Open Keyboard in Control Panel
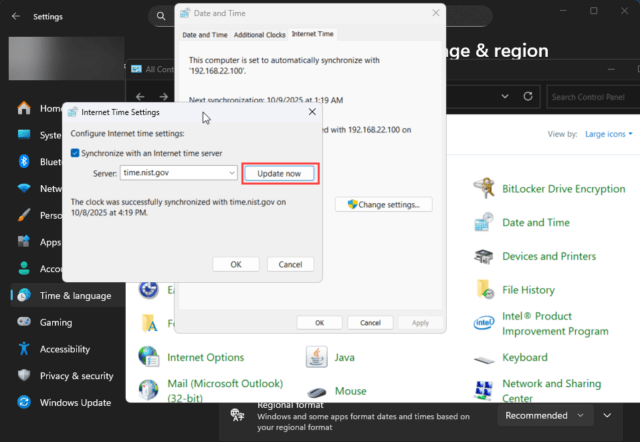The width and height of the screenshot is (640, 442). (x=525, y=358)
